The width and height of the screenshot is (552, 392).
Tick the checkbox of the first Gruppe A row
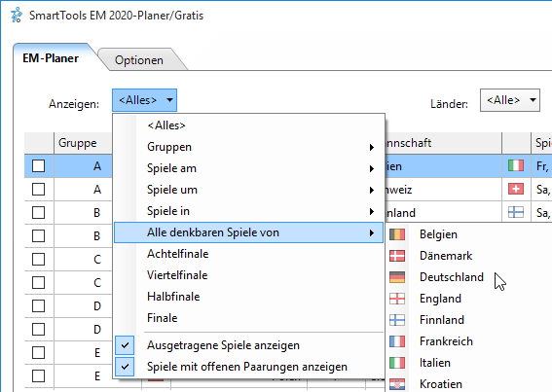pyautogui.click(x=38, y=165)
